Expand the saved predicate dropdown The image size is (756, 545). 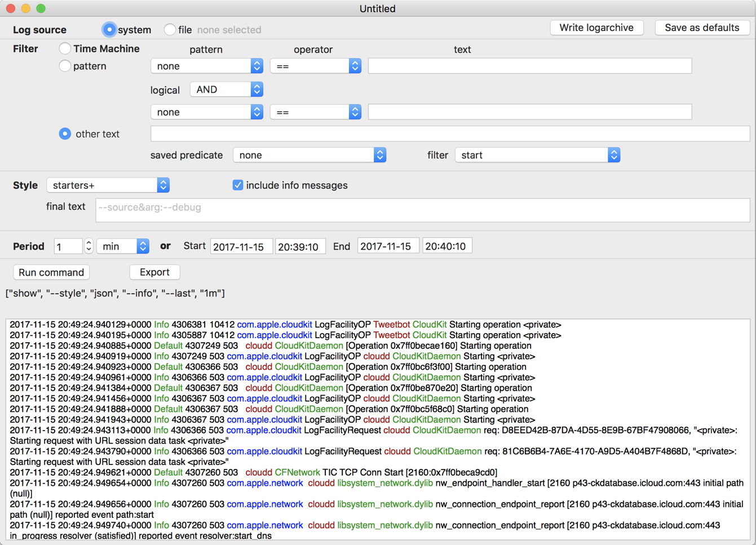pos(309,155)
